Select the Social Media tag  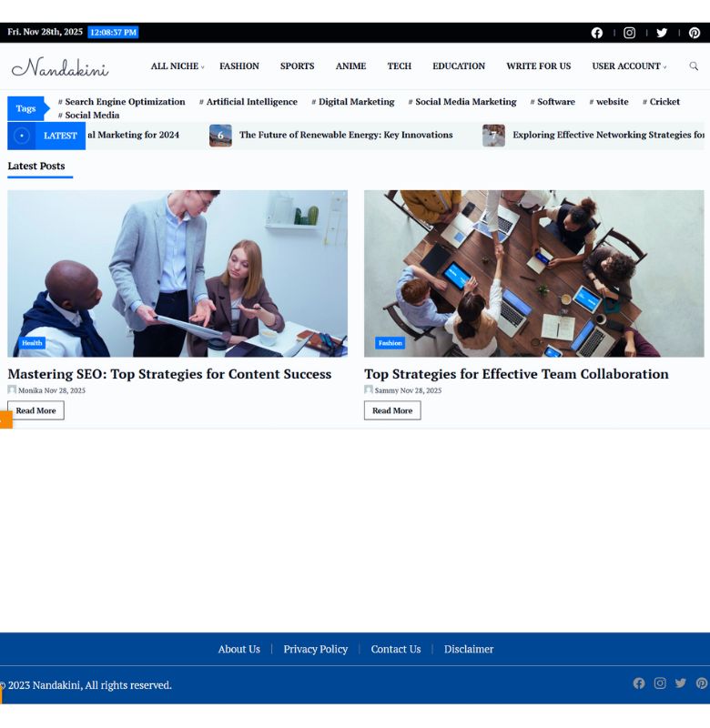[88, 116]
